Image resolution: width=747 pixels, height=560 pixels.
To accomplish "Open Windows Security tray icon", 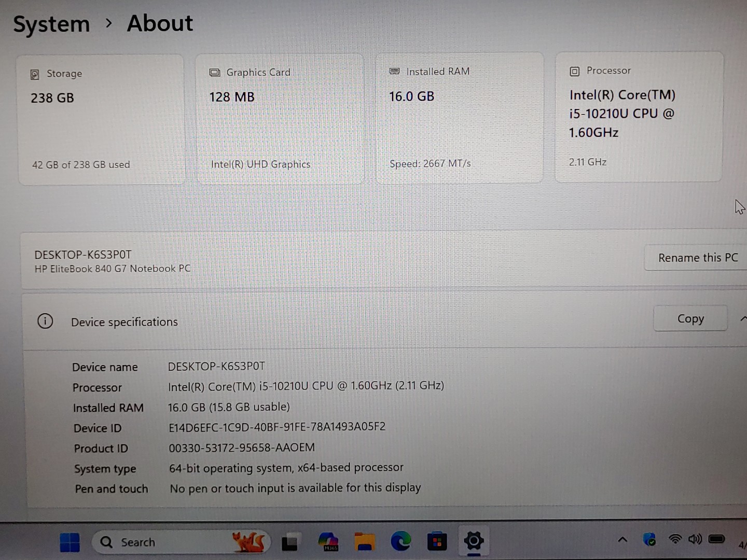I will 649,540.
